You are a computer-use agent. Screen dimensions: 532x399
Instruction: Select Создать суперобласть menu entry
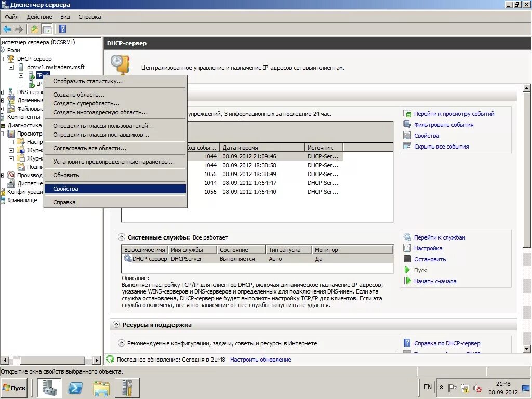(x=115, y=103)
